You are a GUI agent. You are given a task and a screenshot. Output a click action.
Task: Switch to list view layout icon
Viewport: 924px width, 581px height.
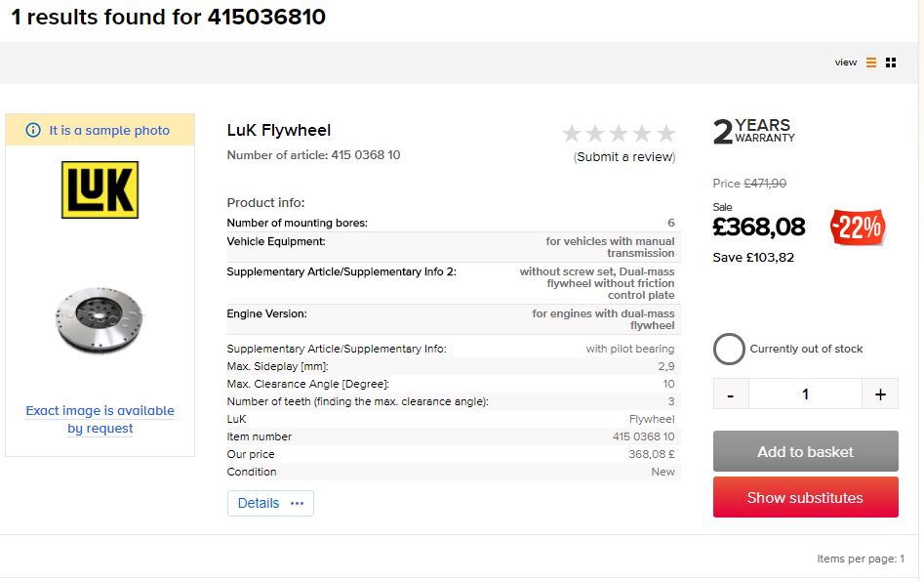(871, 62)
